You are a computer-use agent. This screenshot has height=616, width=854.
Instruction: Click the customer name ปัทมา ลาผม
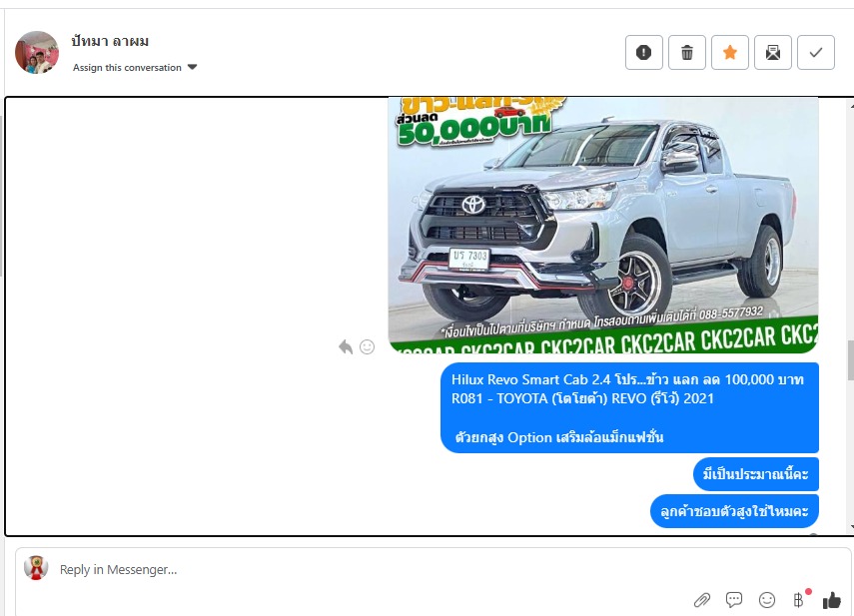click(x=110, y=41)
